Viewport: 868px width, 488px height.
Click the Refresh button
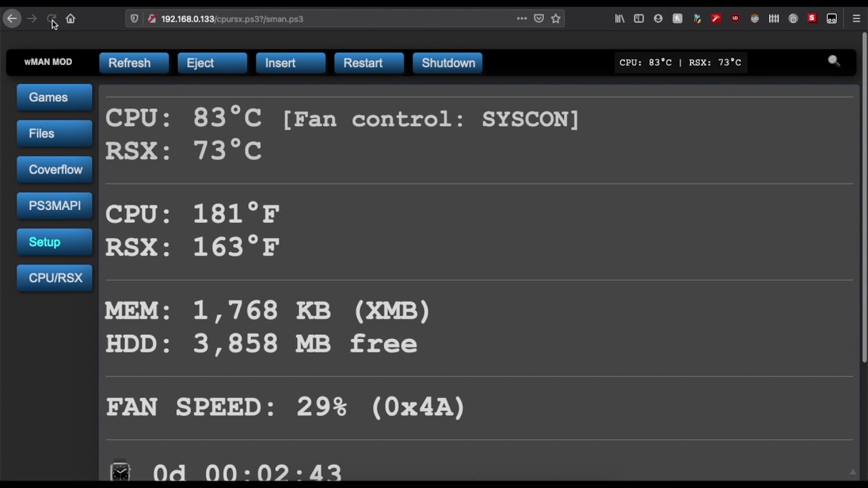point(134,63)
